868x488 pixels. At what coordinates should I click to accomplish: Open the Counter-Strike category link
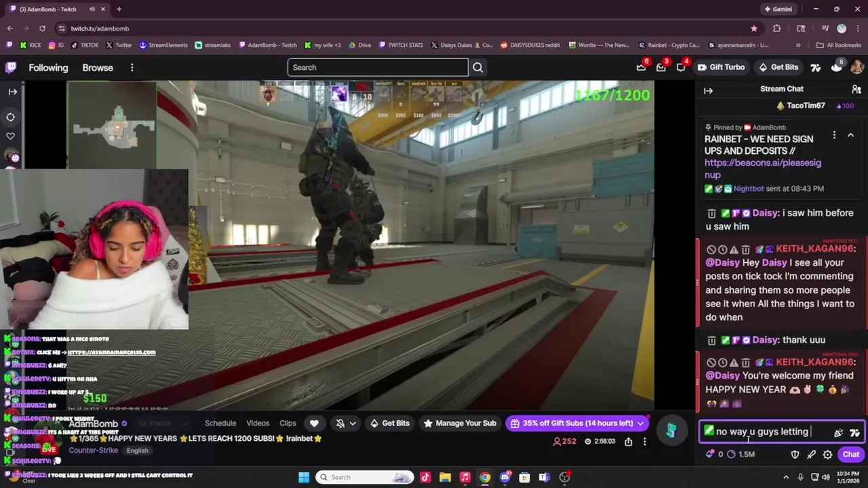click(94, 450)
